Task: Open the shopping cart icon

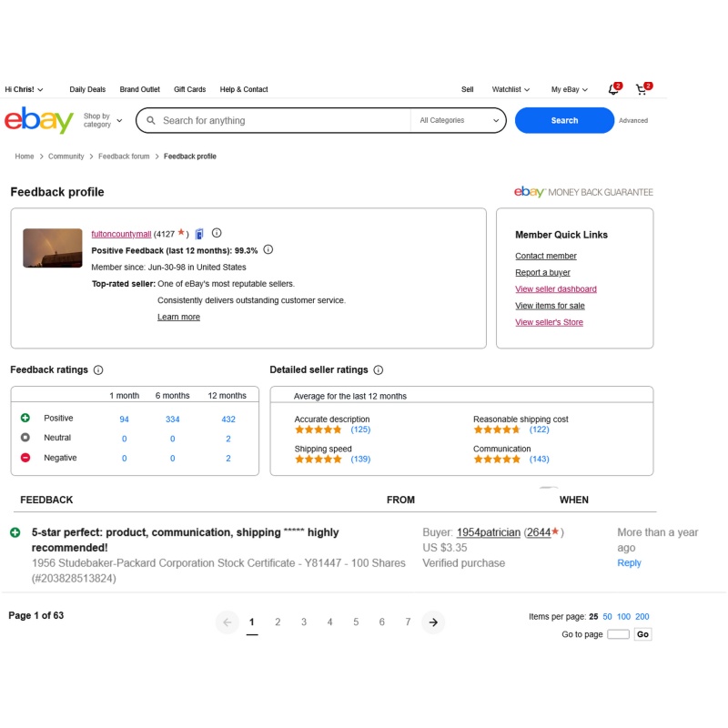Action: (642, 89)
